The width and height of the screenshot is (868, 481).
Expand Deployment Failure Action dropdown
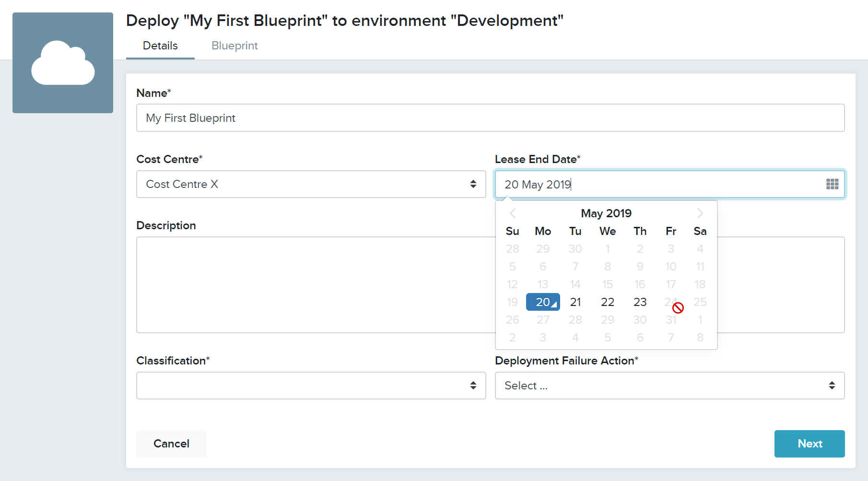pos(669,386)
